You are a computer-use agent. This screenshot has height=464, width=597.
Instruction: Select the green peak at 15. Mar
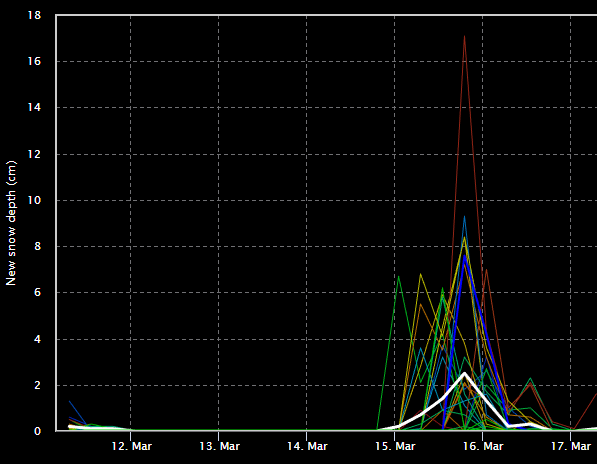(398, 276)
